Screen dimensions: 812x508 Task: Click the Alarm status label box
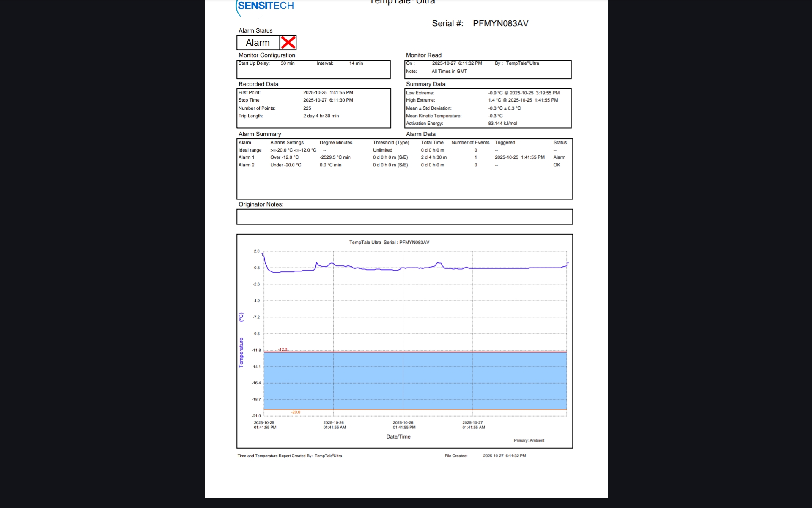[x=258, y=42]
